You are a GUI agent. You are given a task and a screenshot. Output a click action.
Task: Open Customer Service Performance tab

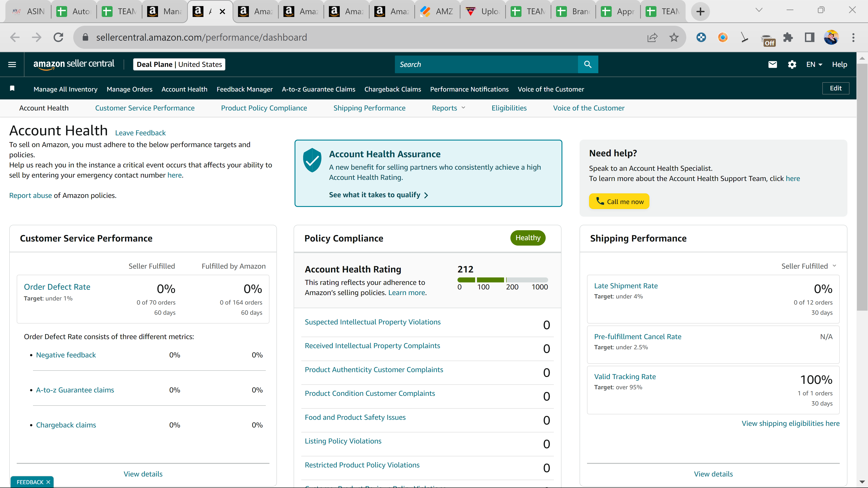[145, 108]
